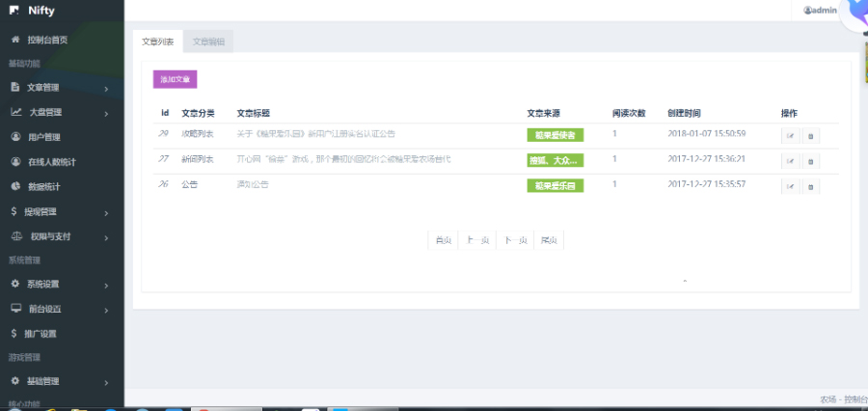This screenshot has height=411, width=868.
Task: Switch to the 文章列表 tab
Action: click(158, 41)
